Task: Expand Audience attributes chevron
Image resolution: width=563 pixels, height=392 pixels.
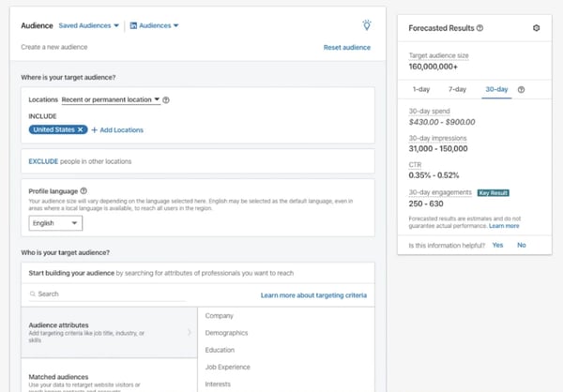Action: [x=190, y=332]
